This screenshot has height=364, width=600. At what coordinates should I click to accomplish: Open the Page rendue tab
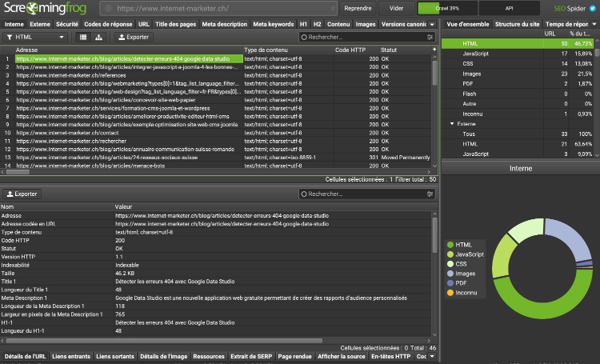[294, 356]
